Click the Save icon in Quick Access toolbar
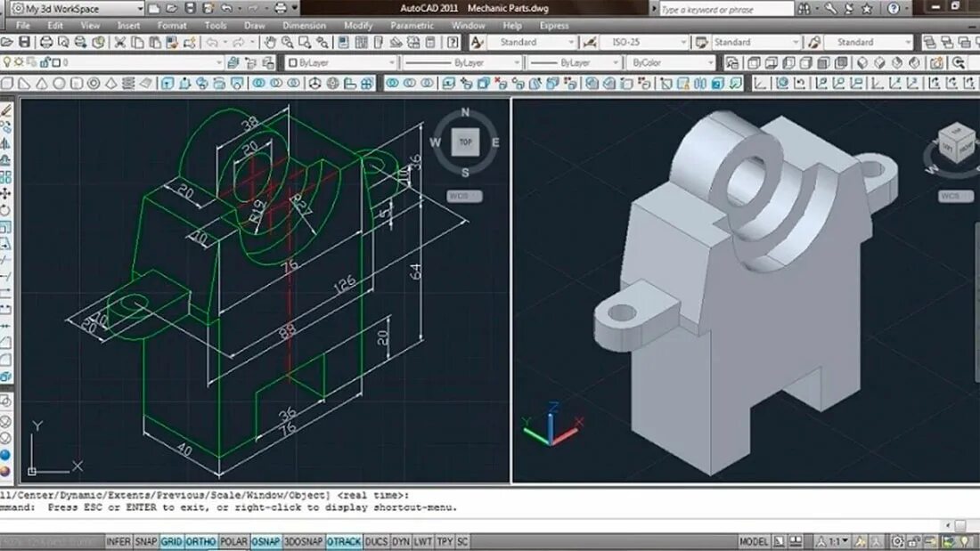This screenshot has width=980, height=551. (190, 8)
